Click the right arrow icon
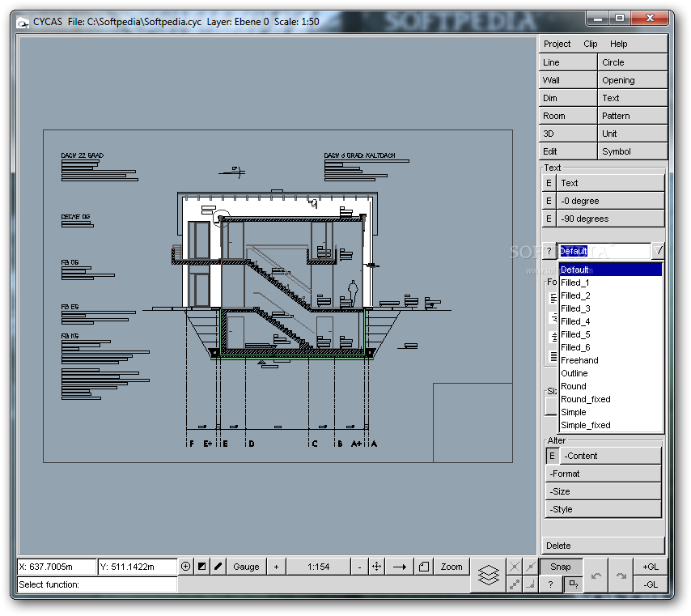This screenshot has width=691, height=616. [x=400, y=567]
